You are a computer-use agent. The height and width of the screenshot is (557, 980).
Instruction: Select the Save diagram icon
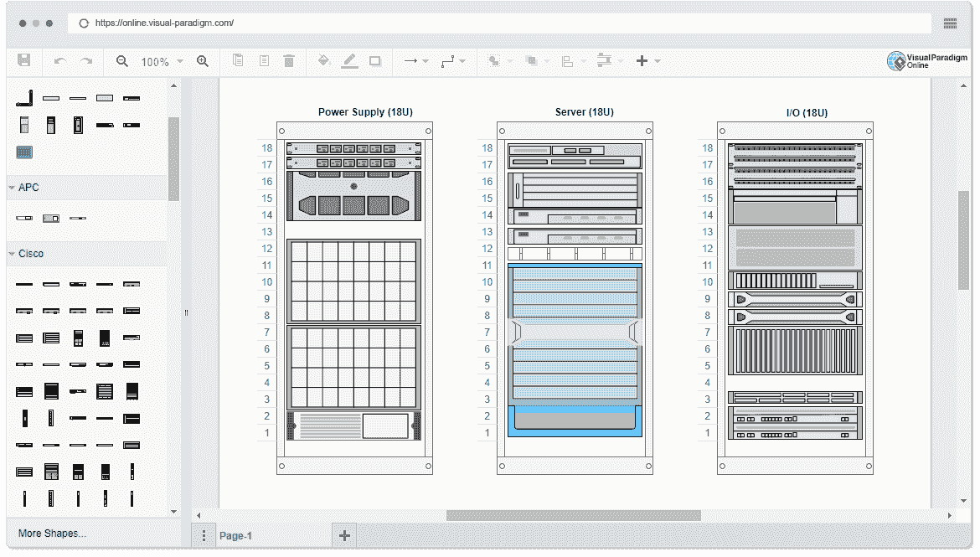tap(24, 60)
